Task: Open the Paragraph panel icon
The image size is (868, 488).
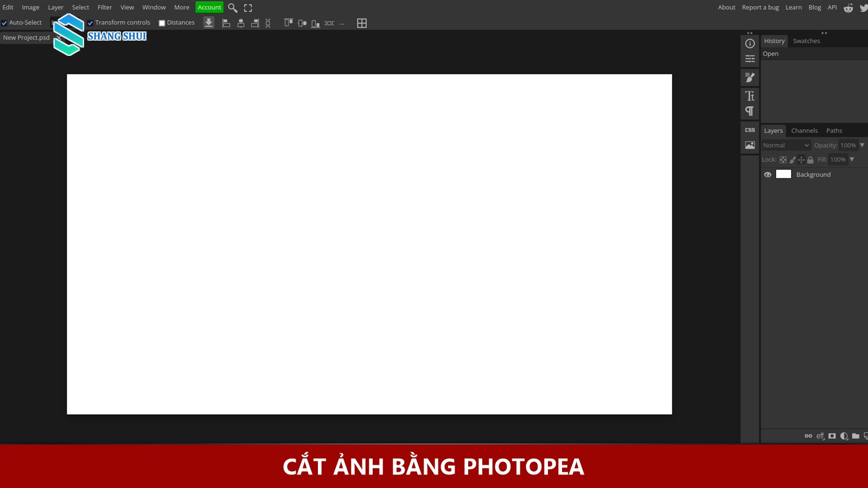Action: pyautogui.click(x=750, y=111)
